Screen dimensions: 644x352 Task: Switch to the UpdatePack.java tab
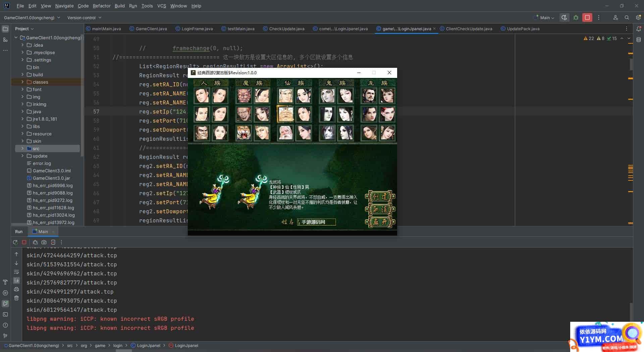tap(520, 29)
